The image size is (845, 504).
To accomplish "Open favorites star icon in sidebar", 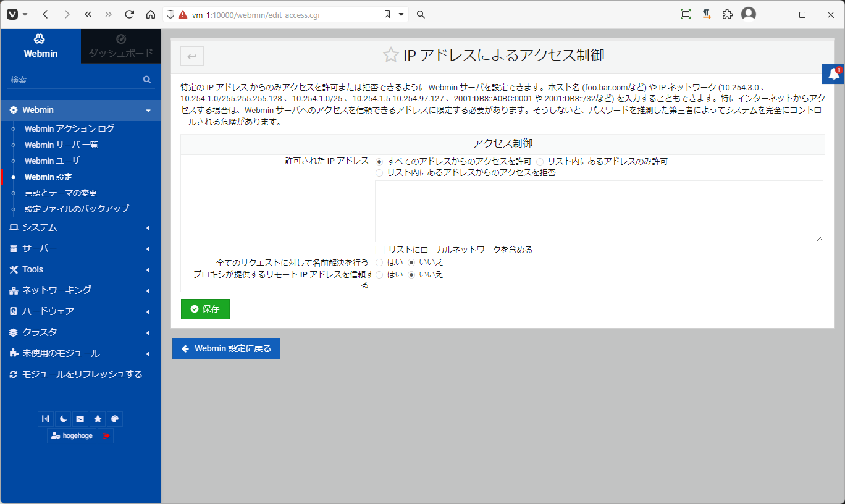I will point(98,419).
